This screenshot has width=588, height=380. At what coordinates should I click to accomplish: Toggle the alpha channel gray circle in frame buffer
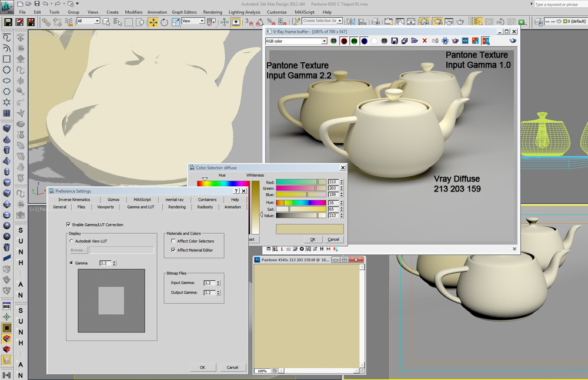click(x=384, y=41)
